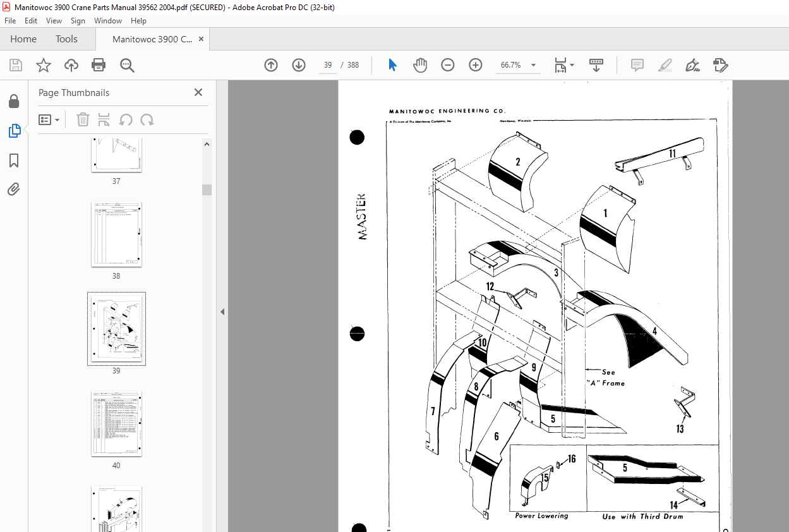789x532 pixels.
Task: Select the Highlight text tool
Action: point(665,65)
